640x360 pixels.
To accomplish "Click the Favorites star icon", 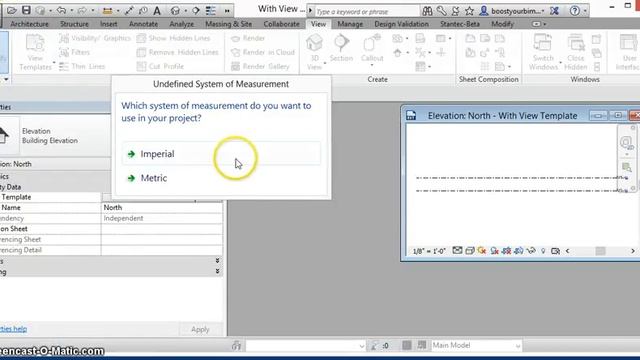I will 469,11.
